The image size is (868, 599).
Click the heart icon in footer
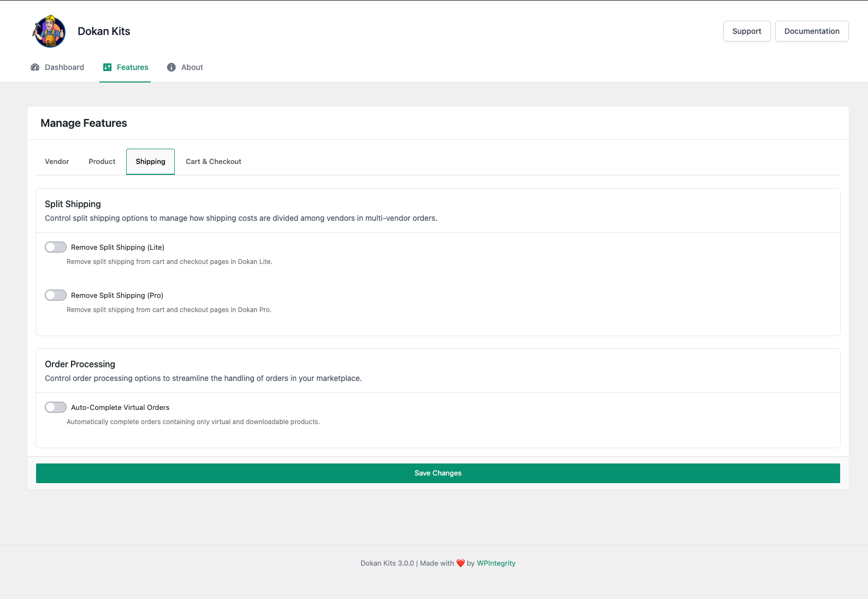[x=460, y=563]
